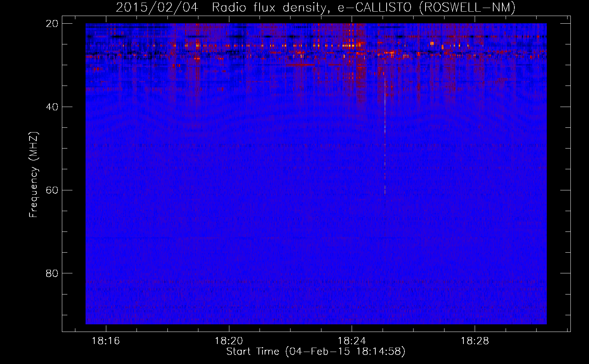Click the '80' frequency tick label
This screenshot has height=364, width=589.
[x=52, y=273]
